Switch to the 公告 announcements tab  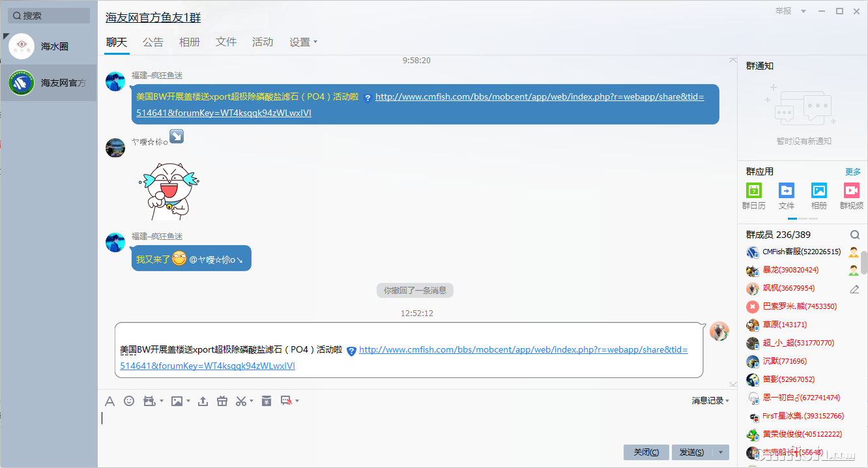pyautogui.click(x=153, y=42)
